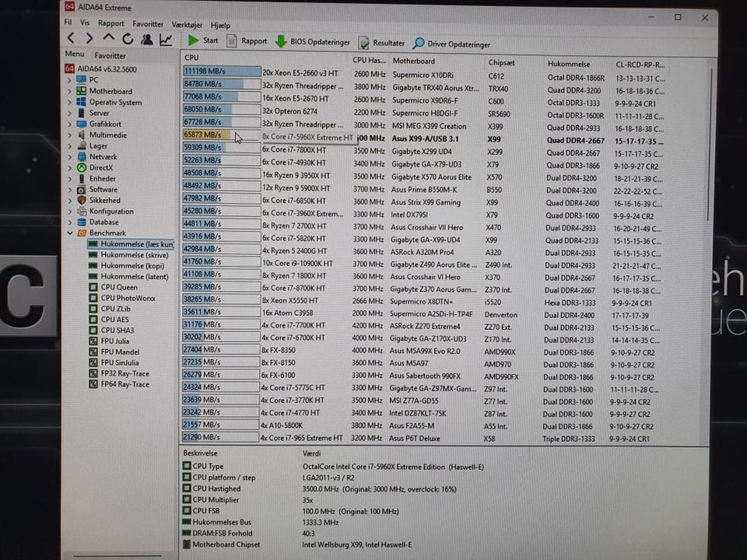
Task: Select CPU ZLib benchmark
Action: click(x=110, y=309)
